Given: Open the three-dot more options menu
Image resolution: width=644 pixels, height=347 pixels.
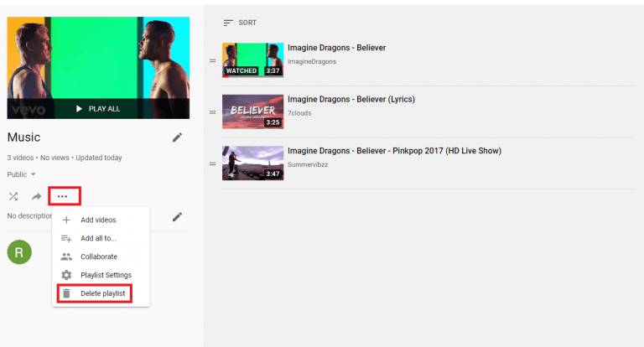Looking at the screenshot, I should 62,196.
